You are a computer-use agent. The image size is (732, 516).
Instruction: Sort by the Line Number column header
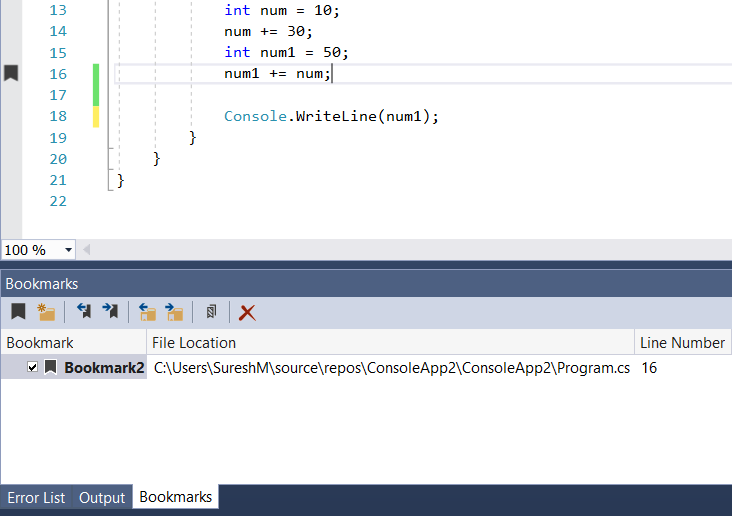tap(683, 343)
